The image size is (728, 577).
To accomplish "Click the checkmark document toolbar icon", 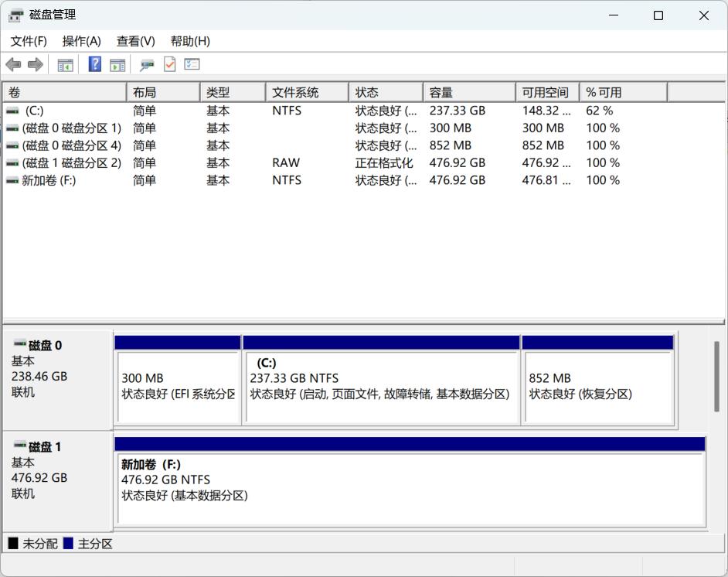I will click(x=170, y=64).
